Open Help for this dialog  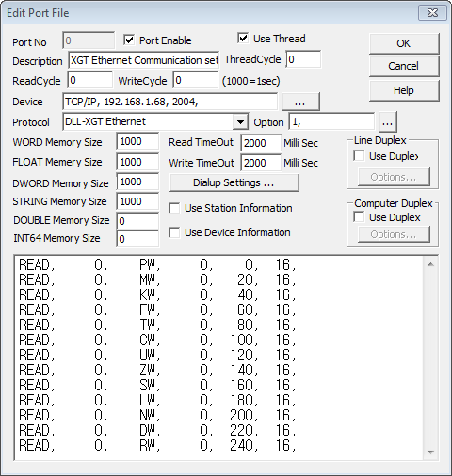click(404, 90)
